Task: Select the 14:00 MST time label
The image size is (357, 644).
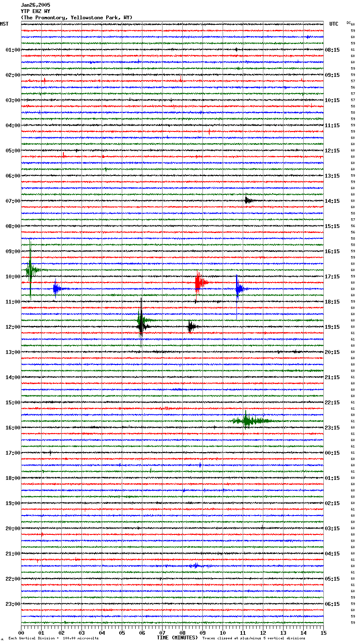Action: [x=13, y=377]
